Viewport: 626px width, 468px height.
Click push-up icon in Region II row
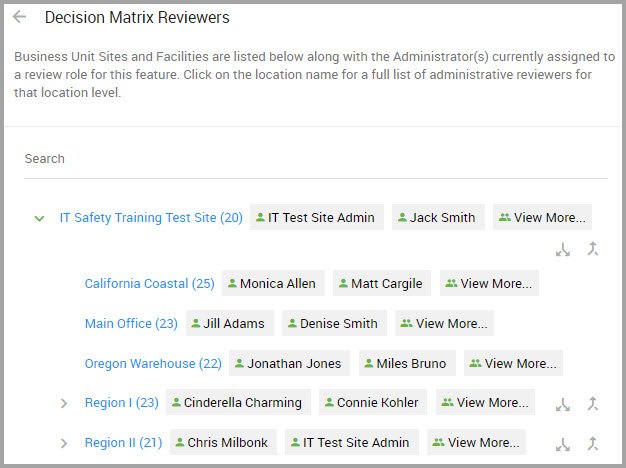pyautogui.click(x=593, y=443)
